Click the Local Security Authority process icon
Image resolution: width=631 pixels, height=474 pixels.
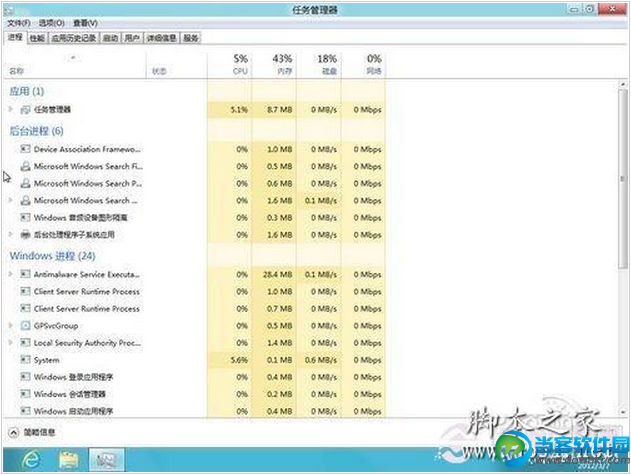click(25, 343)
